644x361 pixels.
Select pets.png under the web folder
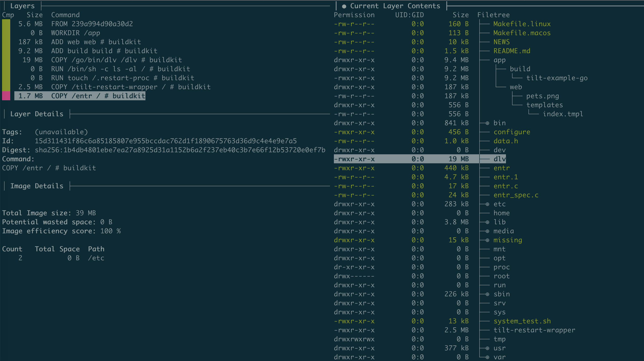(x=542, y=96)
